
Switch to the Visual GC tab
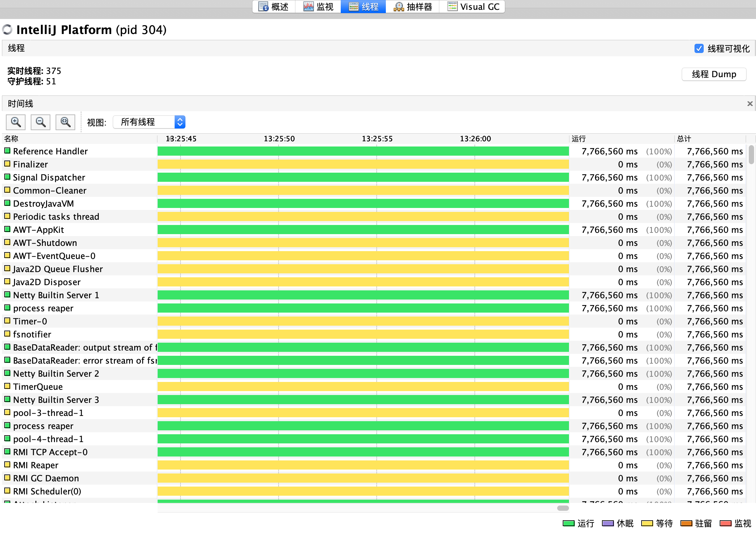tap(472, 7)
